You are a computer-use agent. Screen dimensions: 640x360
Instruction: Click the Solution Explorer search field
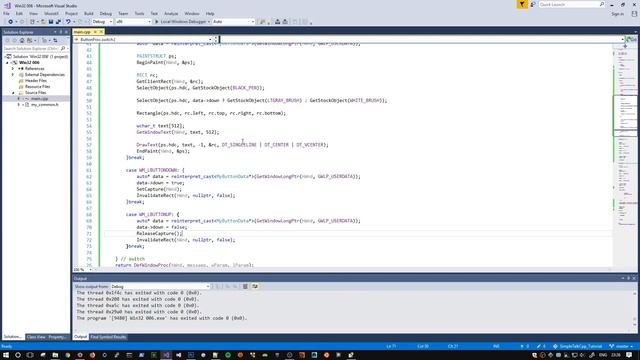[x=35, y=49]
